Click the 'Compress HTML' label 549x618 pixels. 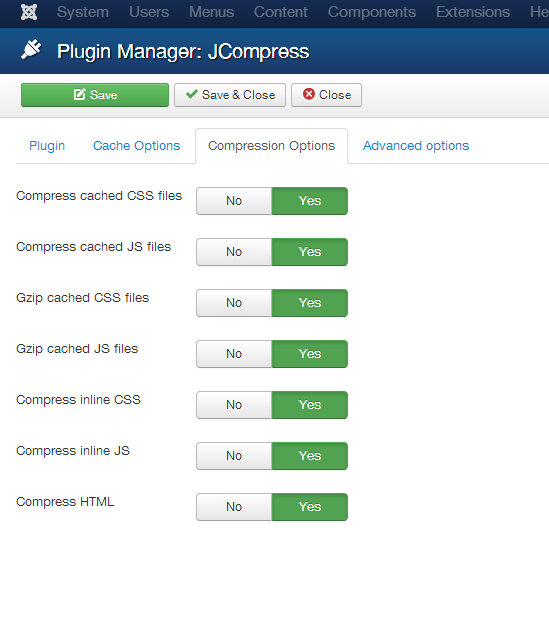click(x=65, y=502)
